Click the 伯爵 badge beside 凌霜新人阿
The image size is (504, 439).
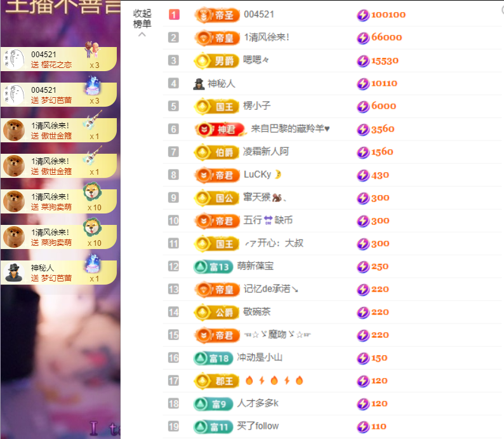216,152
